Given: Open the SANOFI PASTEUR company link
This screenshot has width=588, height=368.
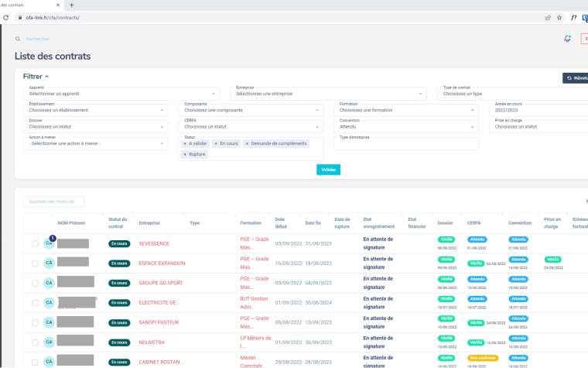Looking at the screenshot, I should click(158, 322).
